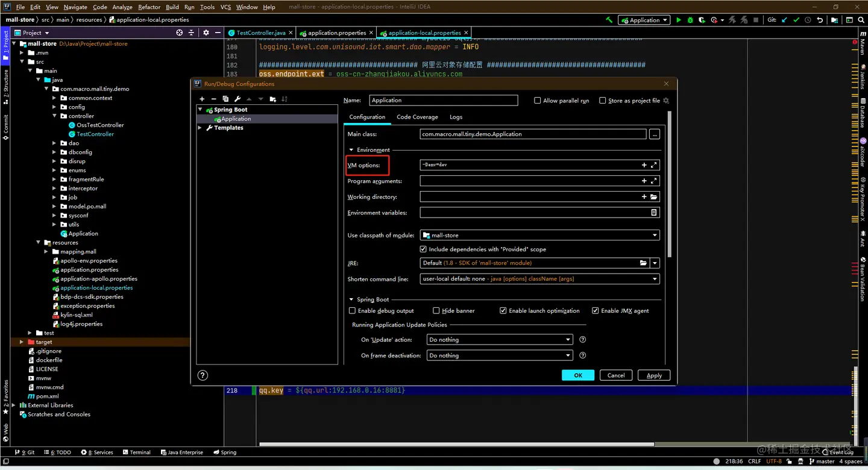Image resolution: width=868 pixels, height=470 pixels.
Task: Collapse the Spring Boot node in the configurations tree
Action: click(x=201, y=110)
